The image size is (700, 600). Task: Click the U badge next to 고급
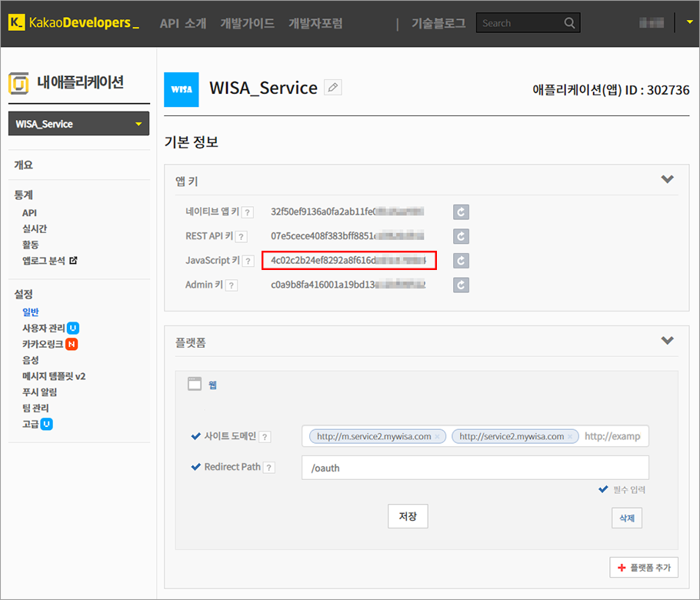[x=46, y=424]
